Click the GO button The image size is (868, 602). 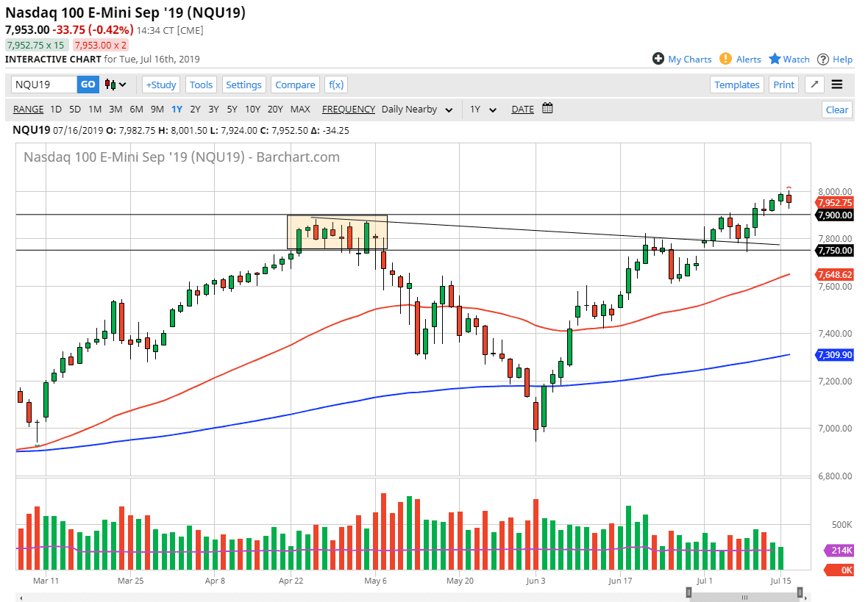pyautogui.click(x=88, y=85)
